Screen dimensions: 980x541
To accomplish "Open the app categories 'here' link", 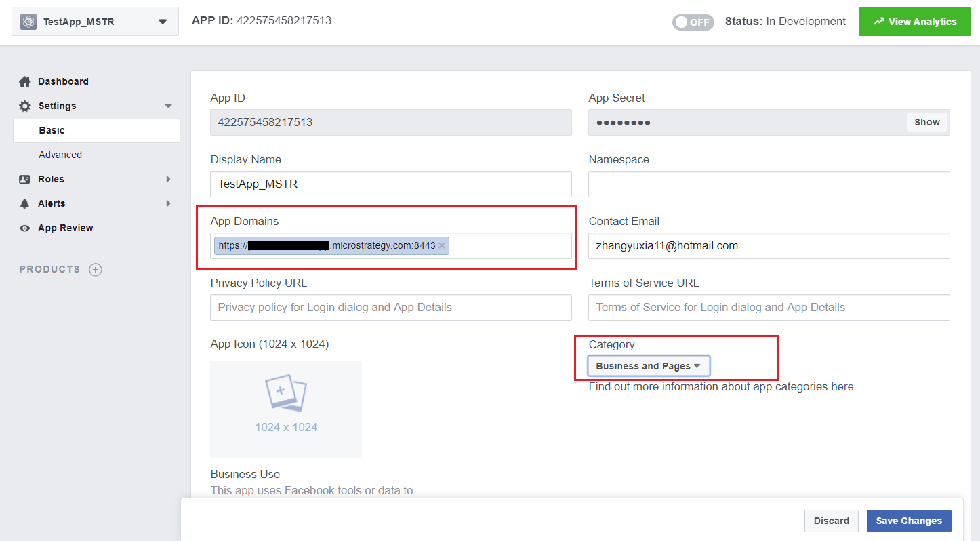I will tap(842, 386).
